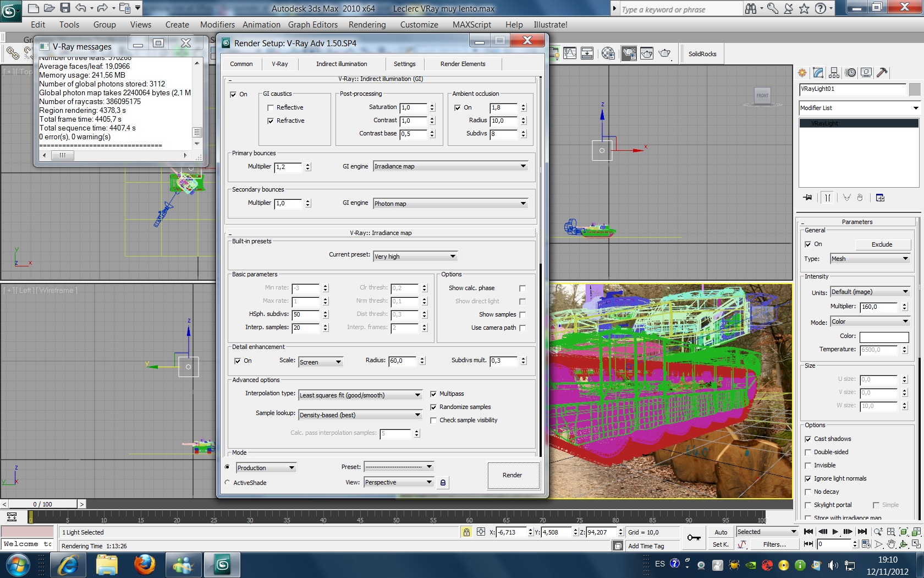Turn off Ambient occlusion On checkbox
Viewport: 924px width, 578px height.
tap(458, 108)
